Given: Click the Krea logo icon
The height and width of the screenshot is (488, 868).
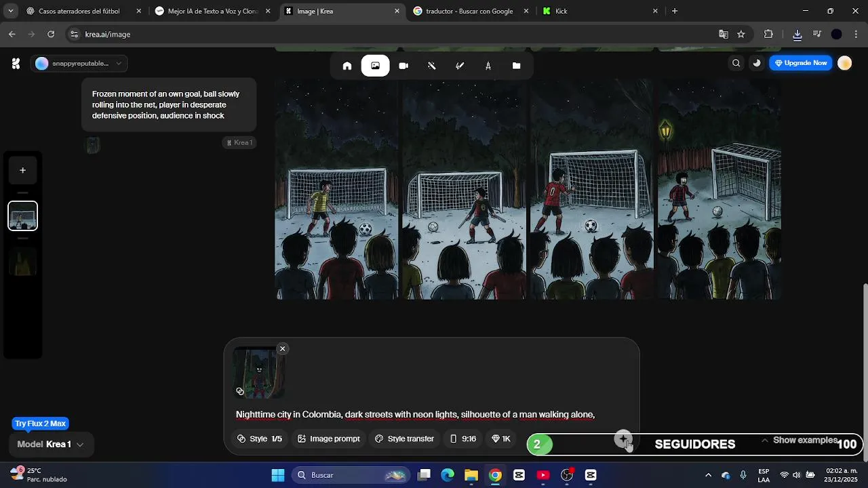Looking at the screenshot, I should 16,64.
